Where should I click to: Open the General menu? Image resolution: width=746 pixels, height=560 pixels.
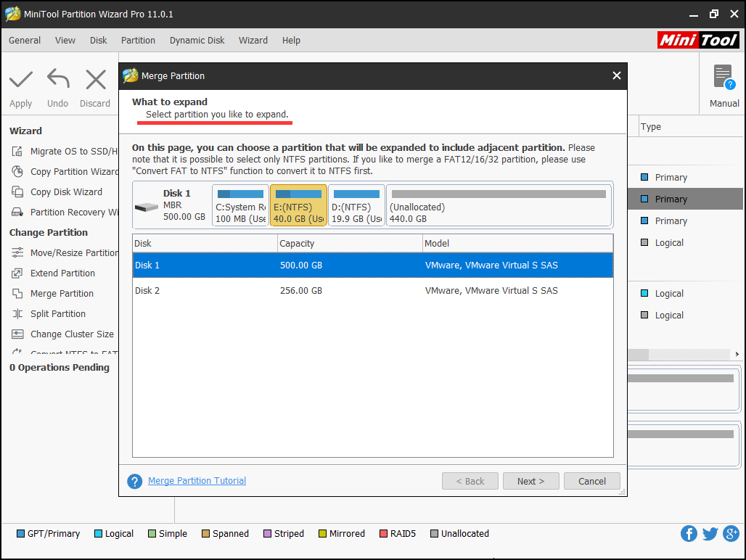click(x=25, y=41)
